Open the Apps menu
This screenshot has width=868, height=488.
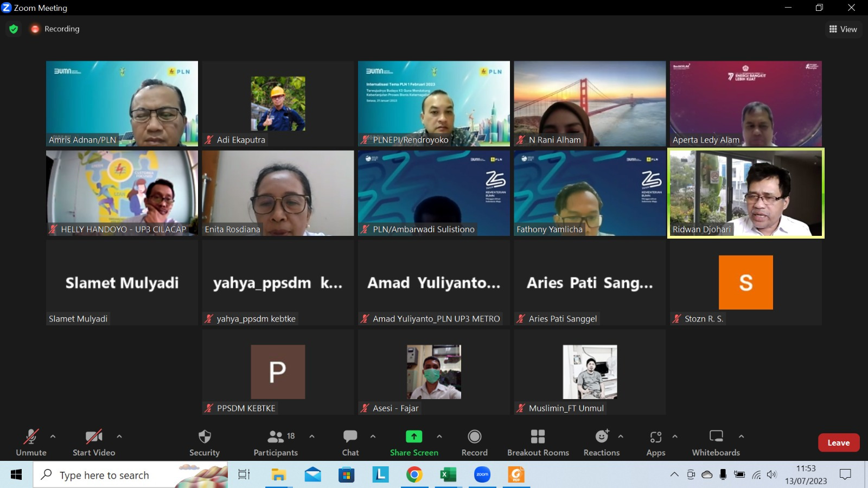point(655,442)
